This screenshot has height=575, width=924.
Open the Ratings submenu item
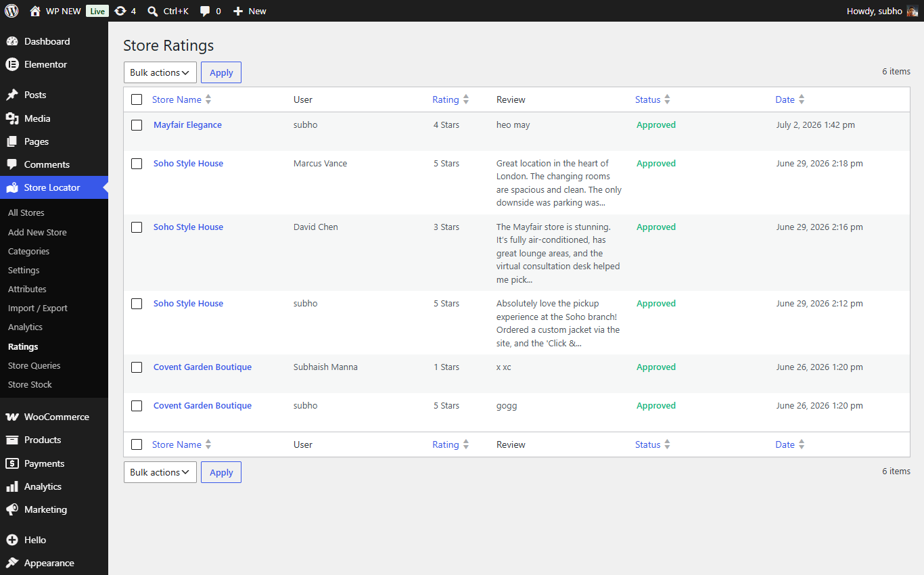(x=23, y=346)
